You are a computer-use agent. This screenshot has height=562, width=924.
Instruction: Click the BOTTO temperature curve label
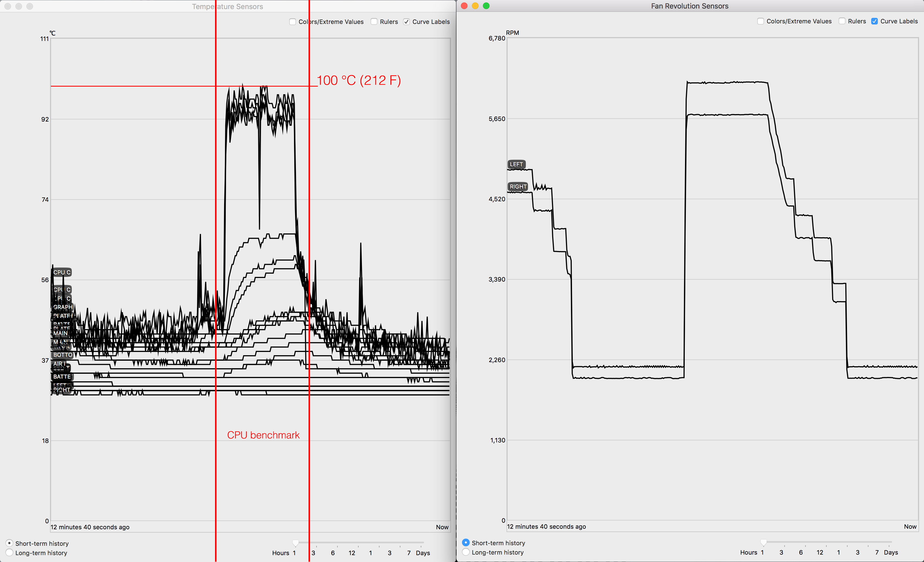pyautogui.click(x=62, y=355)
